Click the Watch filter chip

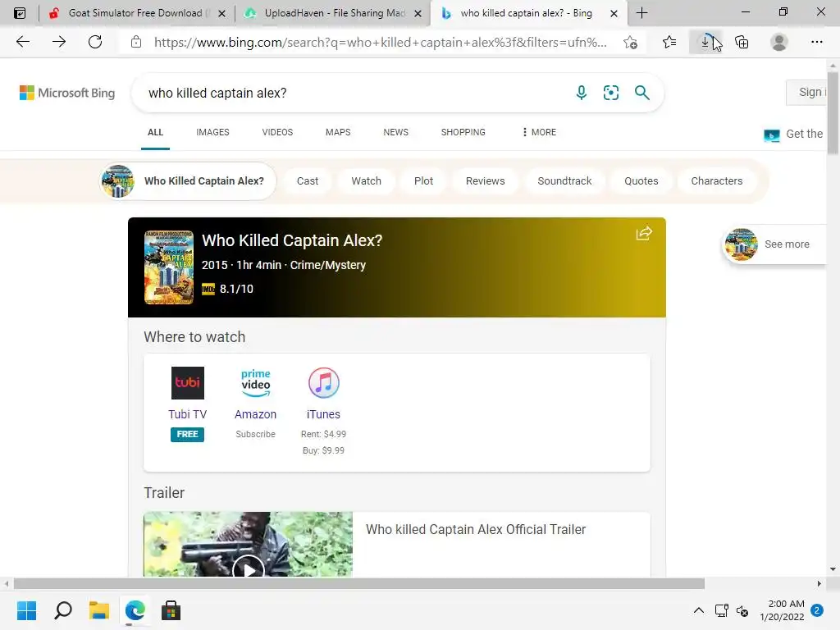[367, 181]
